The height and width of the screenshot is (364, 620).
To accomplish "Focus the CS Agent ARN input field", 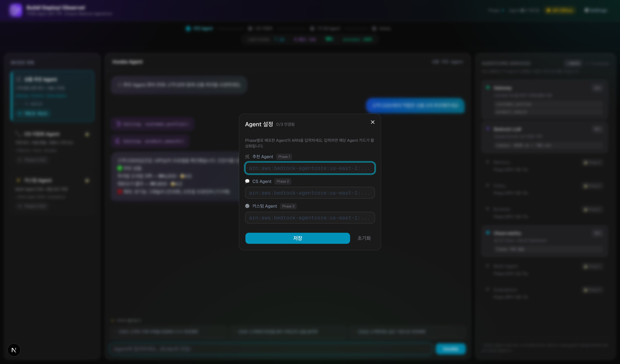I will coord(310,193).
